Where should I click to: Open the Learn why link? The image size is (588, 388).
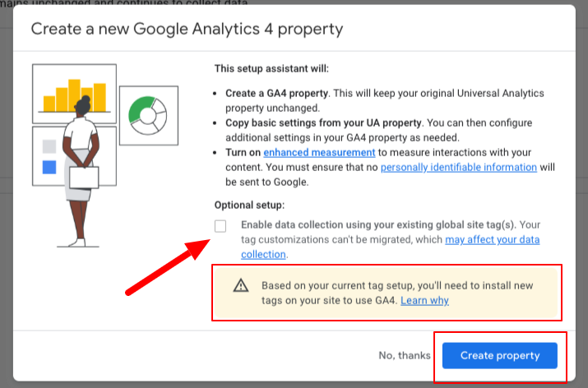click(424, 300)
